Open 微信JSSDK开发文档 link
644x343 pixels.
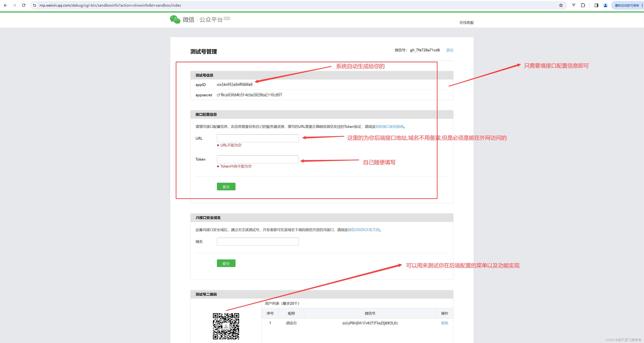(364, 230)
